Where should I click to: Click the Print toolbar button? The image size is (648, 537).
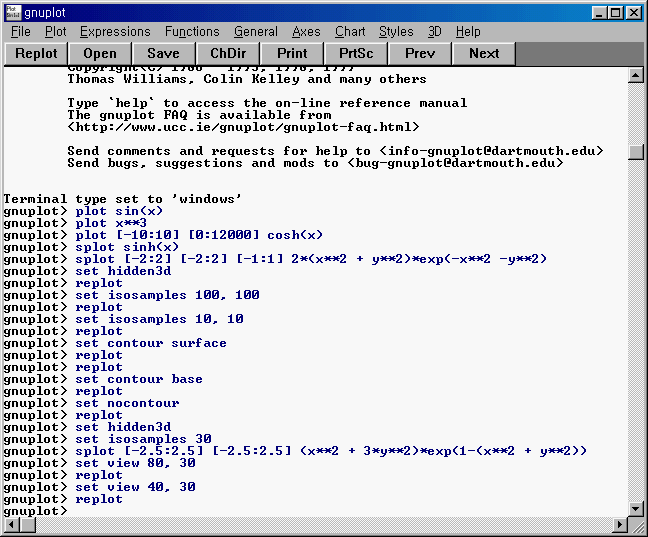coord(292,54)
